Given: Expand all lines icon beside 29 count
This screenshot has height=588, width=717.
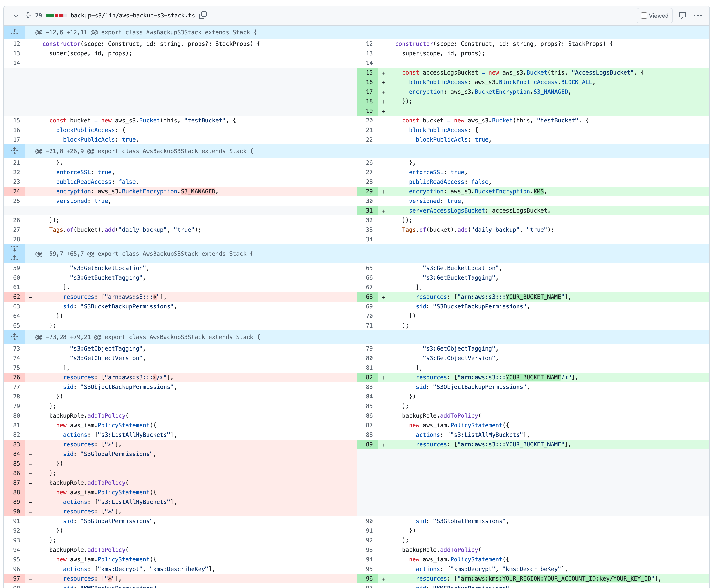Looking at the screenshot, I should (x=28, y=15).
